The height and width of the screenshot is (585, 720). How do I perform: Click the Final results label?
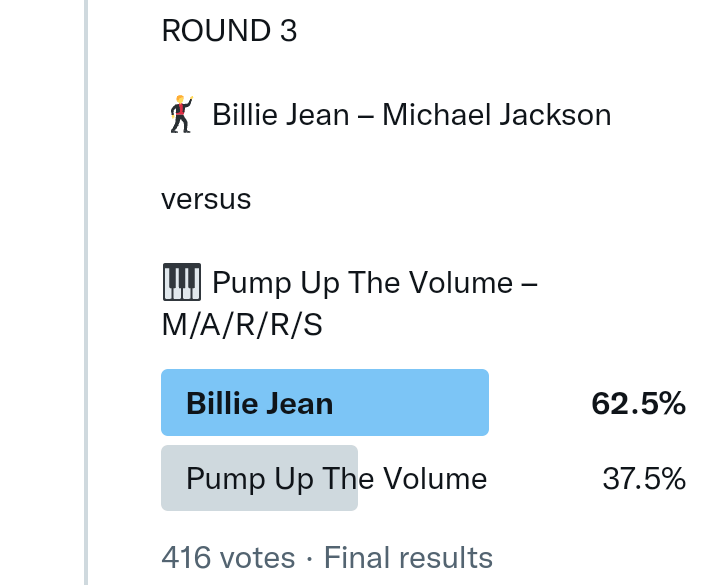408,557
